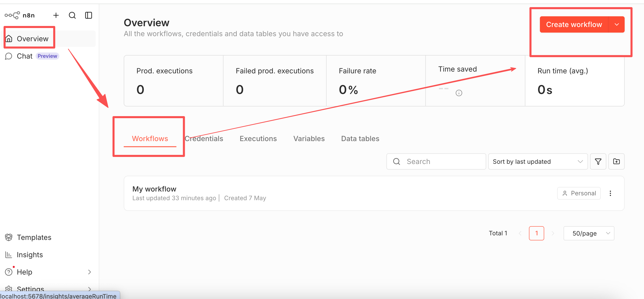Viewport: 644px width, 299px height.
Task: Change the 50/page size selector
Action: click(x=589, y=233)
